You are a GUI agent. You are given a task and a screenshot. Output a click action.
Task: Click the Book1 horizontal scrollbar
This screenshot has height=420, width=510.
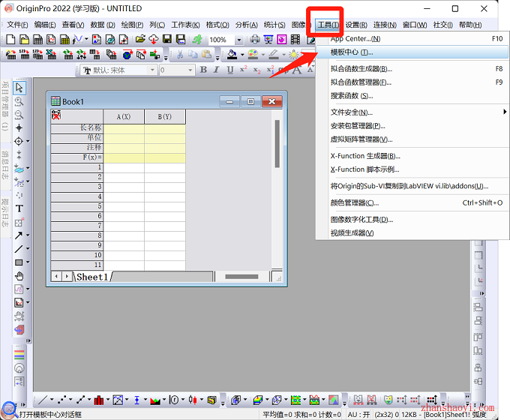click(241, 277)
